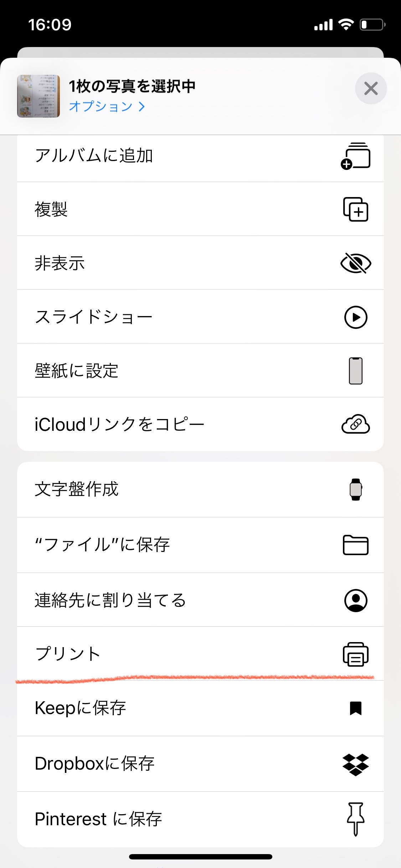Viewport: 401px width, 868px height.
Task: Tap the contact person circle icon
Action: (355, 600)
